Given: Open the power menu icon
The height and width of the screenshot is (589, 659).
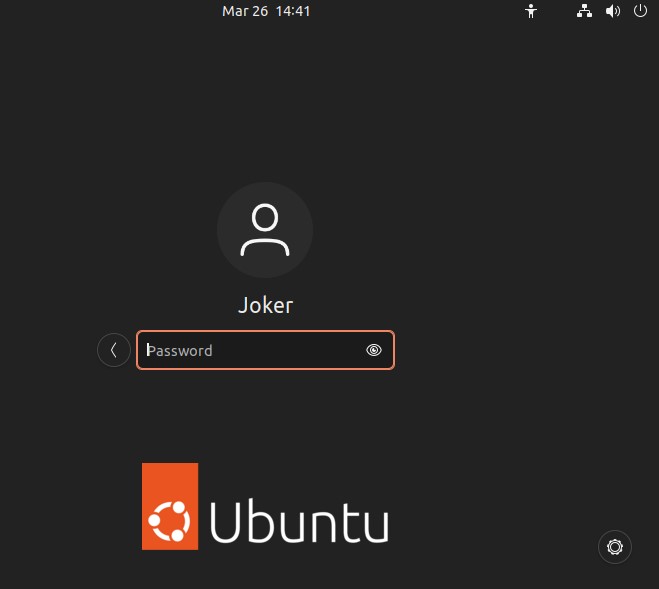Looking at the screenshot, I should click(x=640, y=11).
